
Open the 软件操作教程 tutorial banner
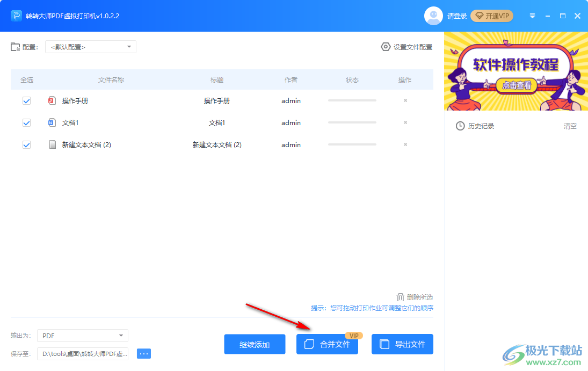(516, 71)
